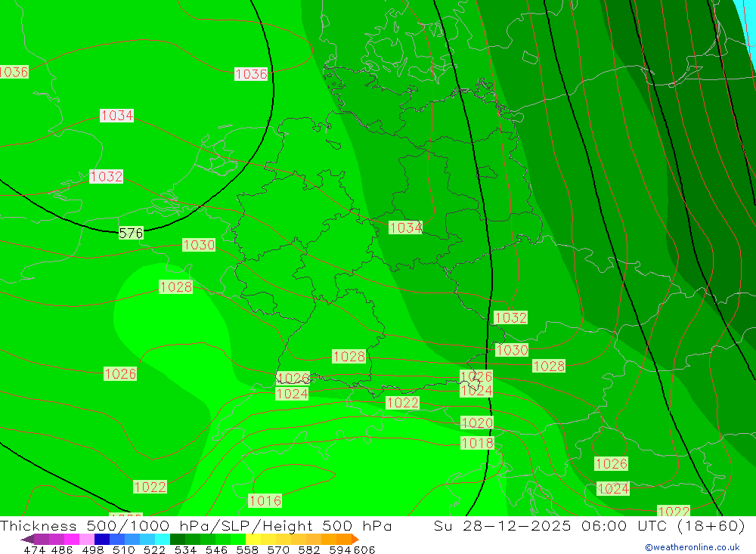Viewport: 756px width, 554px height.
Task: Click the chart title 'Thickness 500/1000 hPa/SLP/Height 500 hPa'
Action: [196, 526]
